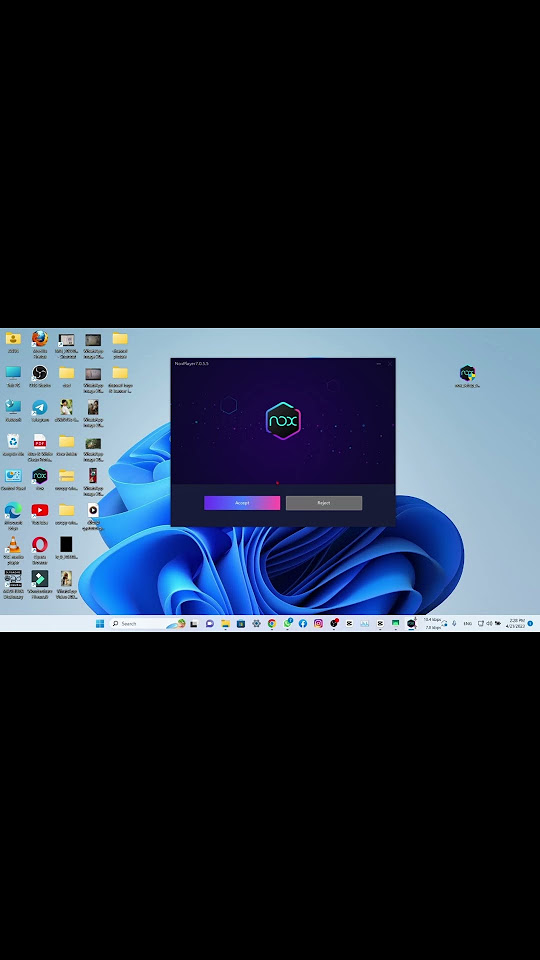540x960 pixels.
Task: Open the VLC media player shortcut
Action: point(13,549)
